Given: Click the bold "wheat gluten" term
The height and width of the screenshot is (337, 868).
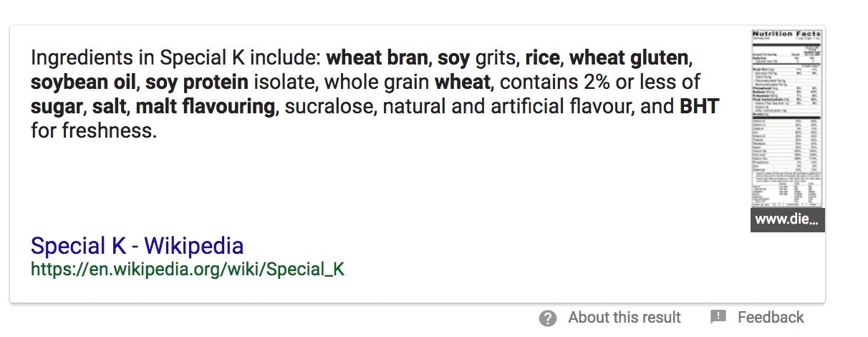Looking at the screenshot, I should [629, 57].
